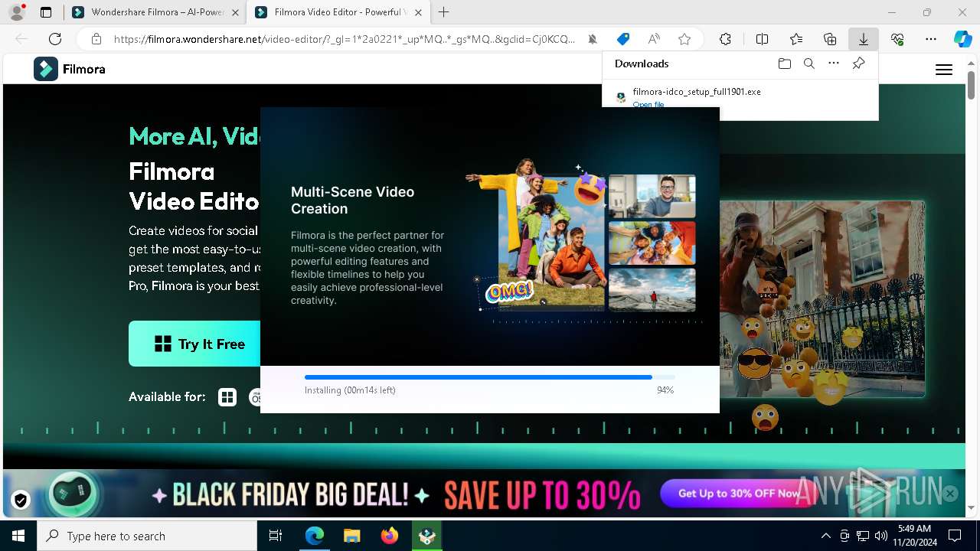This screenshot has width=980, height=551.
Task: Switch to the Wondershare Filmora AI-Powered tab
Action: pos(156,12)
